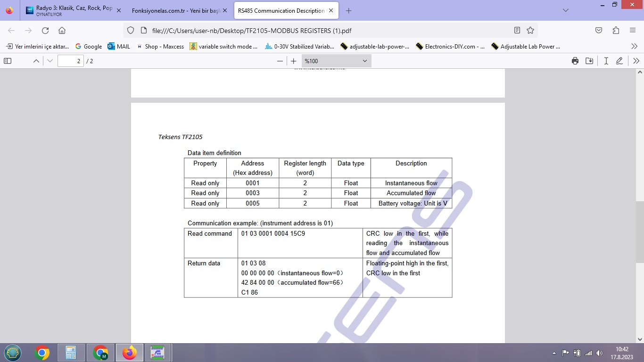The image size is (644, 362).
Task: Click the PDF zoom in plus button
Action: pyautogui.click(x=294, y=61)
